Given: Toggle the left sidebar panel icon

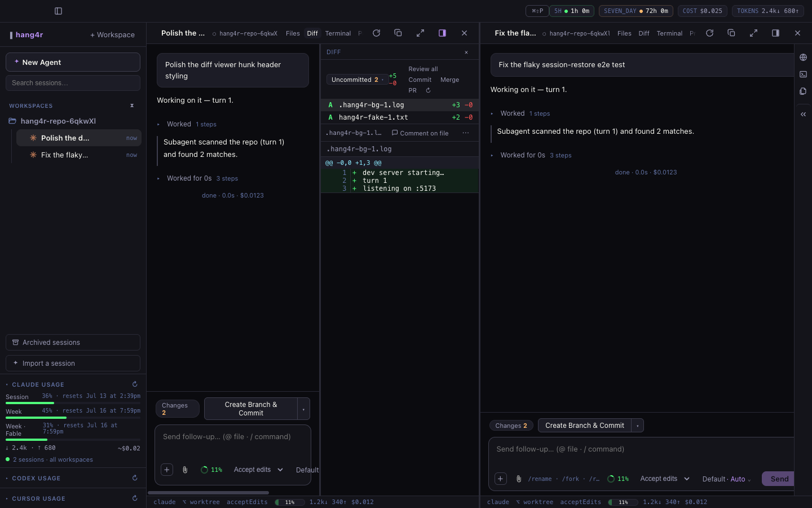Looking at the screenshot, I should 58,11.
